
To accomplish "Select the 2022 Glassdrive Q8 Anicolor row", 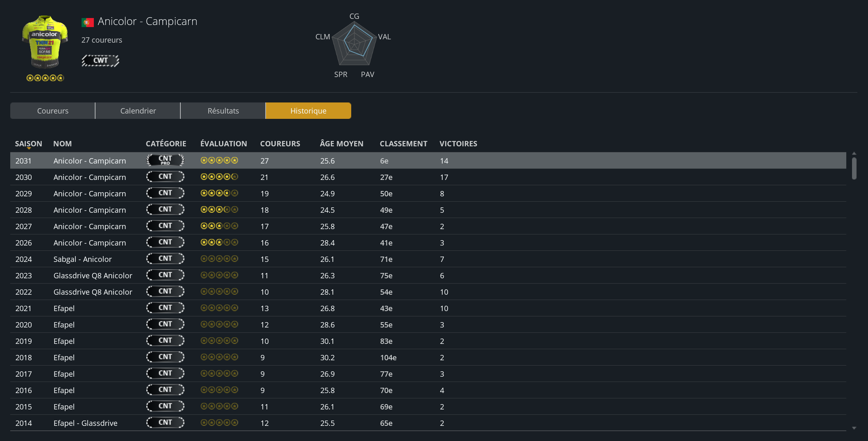I will point(287,292).
